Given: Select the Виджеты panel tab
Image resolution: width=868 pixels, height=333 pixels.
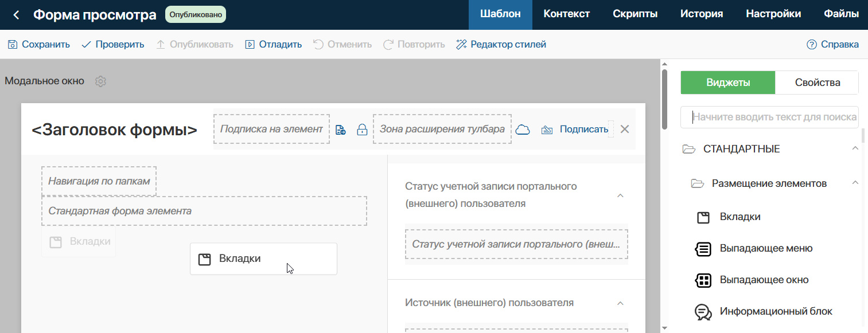Looking at the screenshot, I should pos(728,83).
